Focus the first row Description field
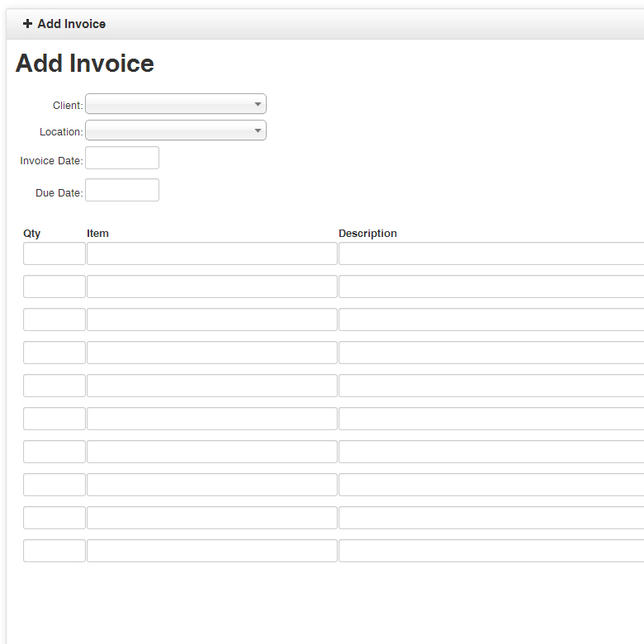The image size is (644, 644). [x=491, y=253]
